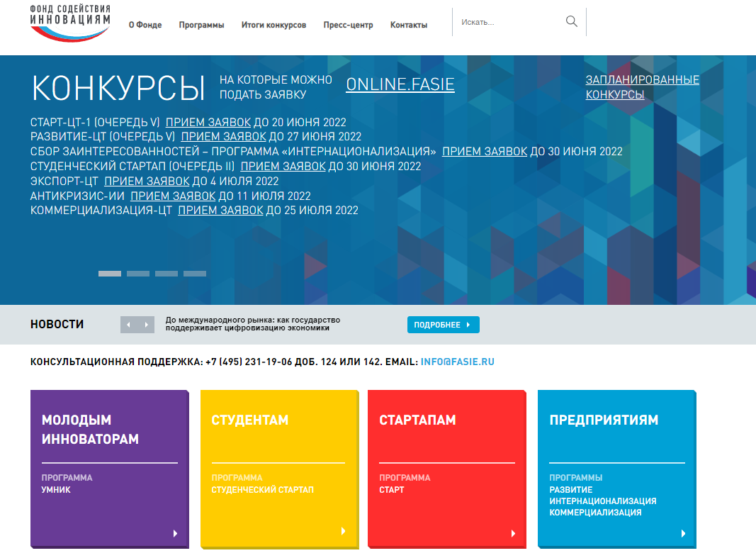
Task: Select the second banner slide indicator
Action: click(138, 274)
